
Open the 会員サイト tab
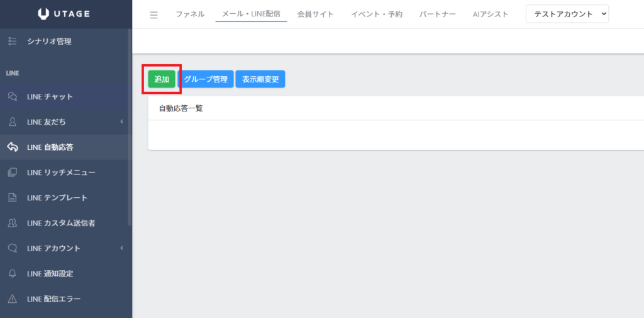point(316,14)
